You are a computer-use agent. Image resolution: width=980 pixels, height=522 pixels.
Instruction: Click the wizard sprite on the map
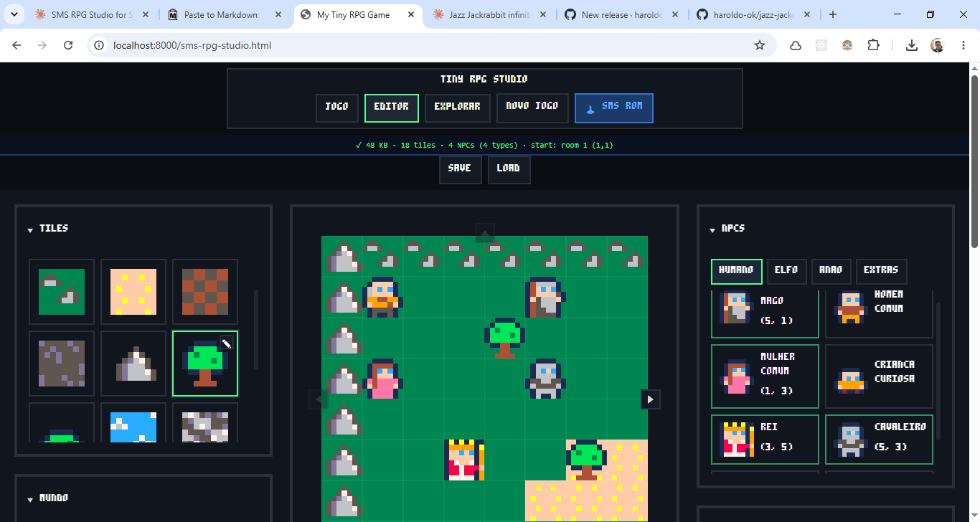tap(546, 297)
